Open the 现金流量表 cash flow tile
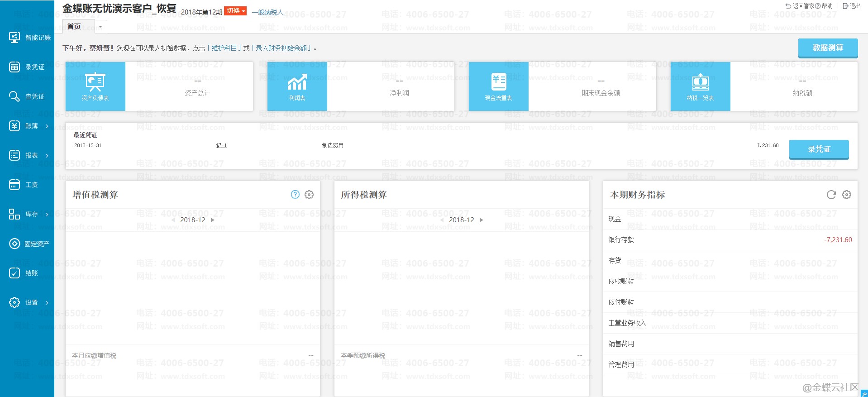The width and height of the screenshot is (868, 397). point(498,86)
